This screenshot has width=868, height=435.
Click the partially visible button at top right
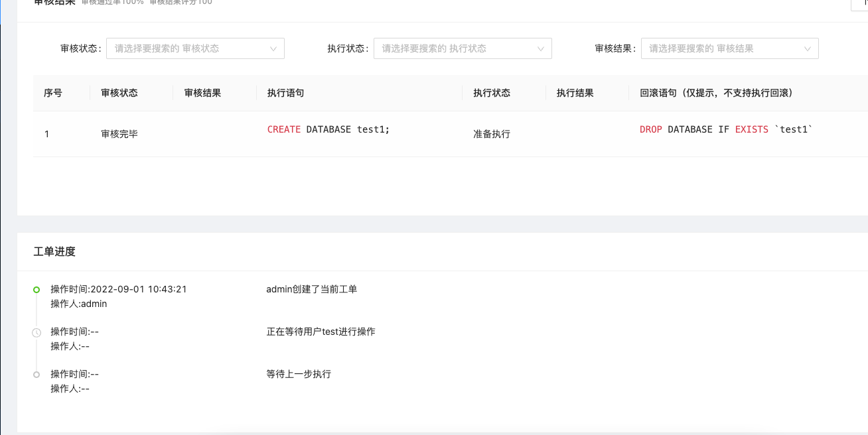coord(859,4)
